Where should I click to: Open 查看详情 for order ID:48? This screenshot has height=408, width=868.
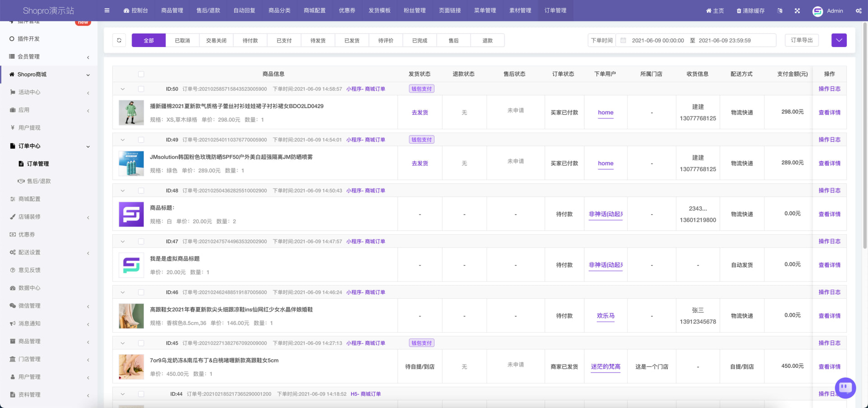[x=830, y=214]
